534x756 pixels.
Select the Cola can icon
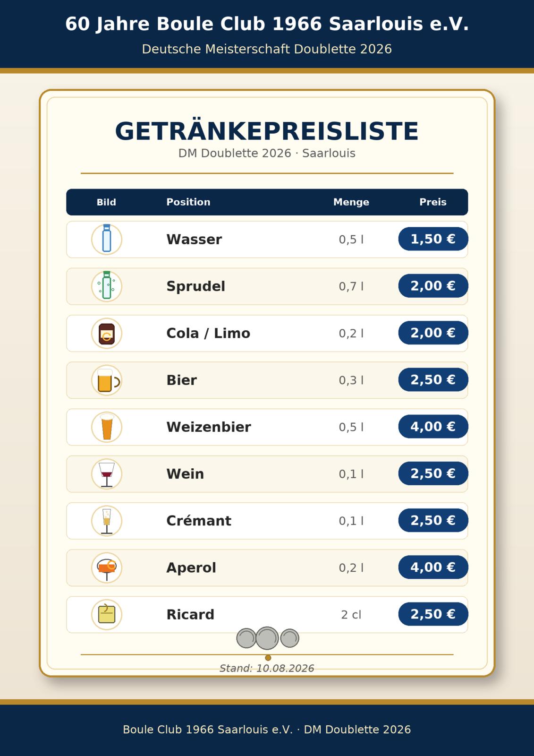(x=107, y=333)
